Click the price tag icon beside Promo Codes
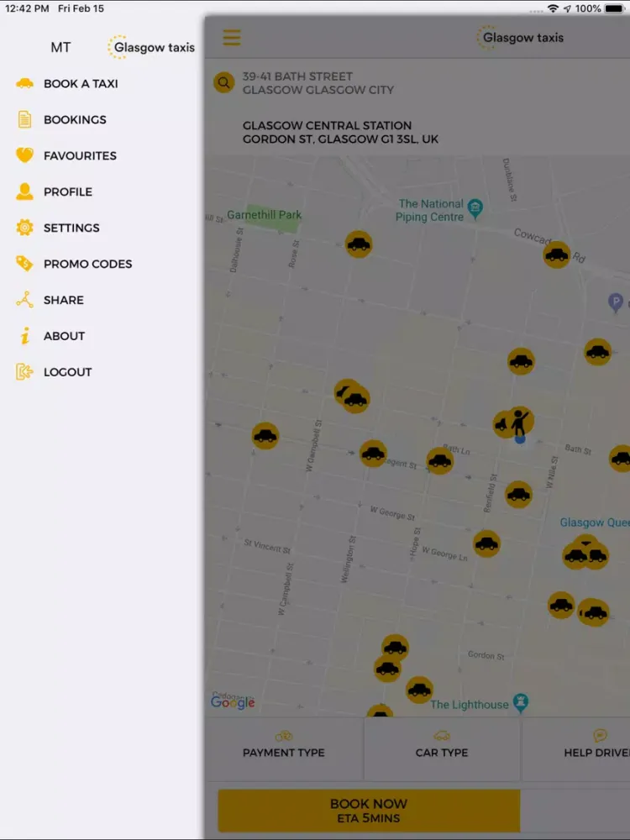 (24, 264)
